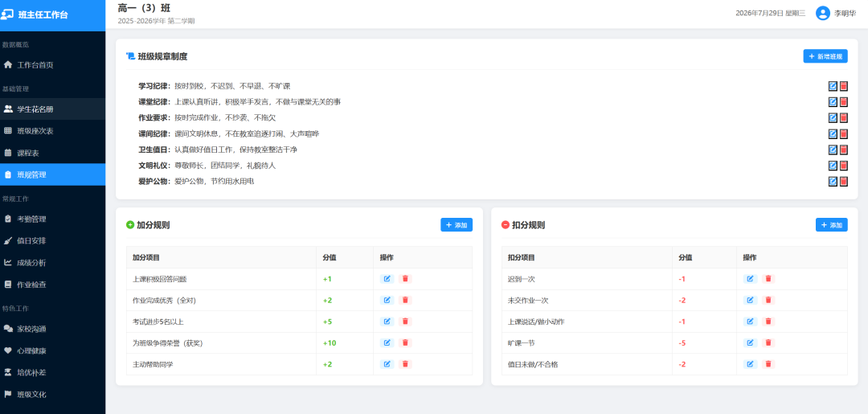The image size is (868, 414).
Task: Edit the 值日未做/不合格 deduction item
Action: click(x=750, y=363)
